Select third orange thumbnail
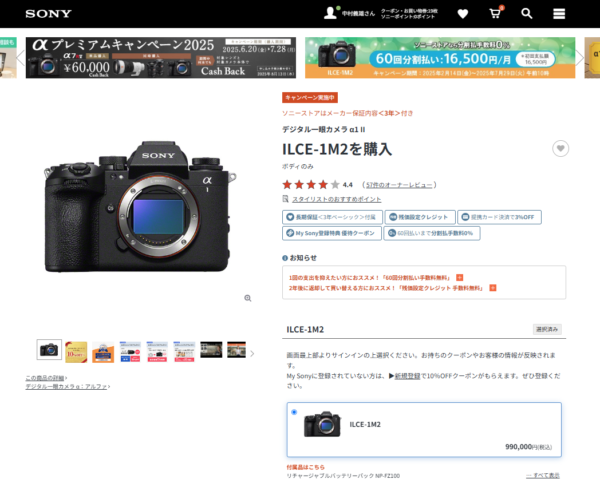600x491 pixels. [103, 352]
